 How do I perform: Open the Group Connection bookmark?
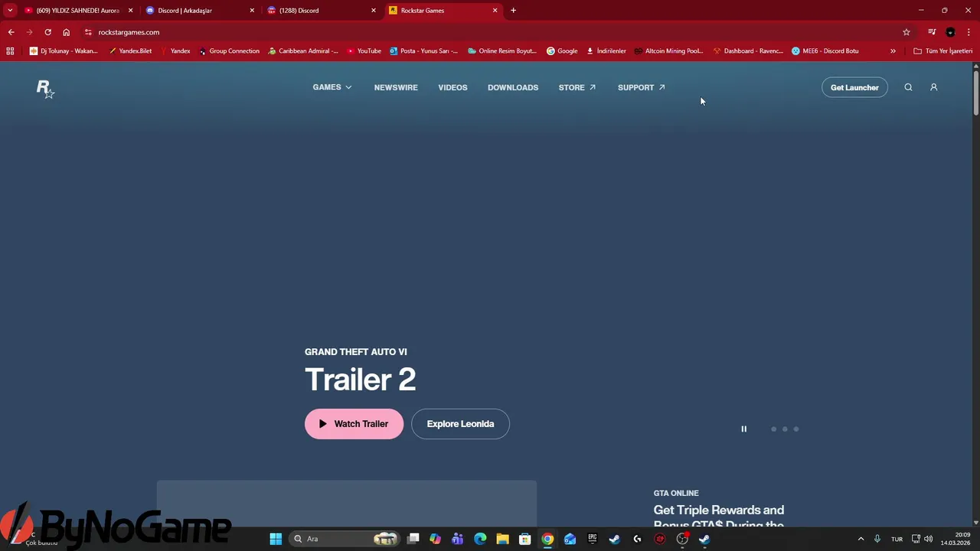click(229, 51)
